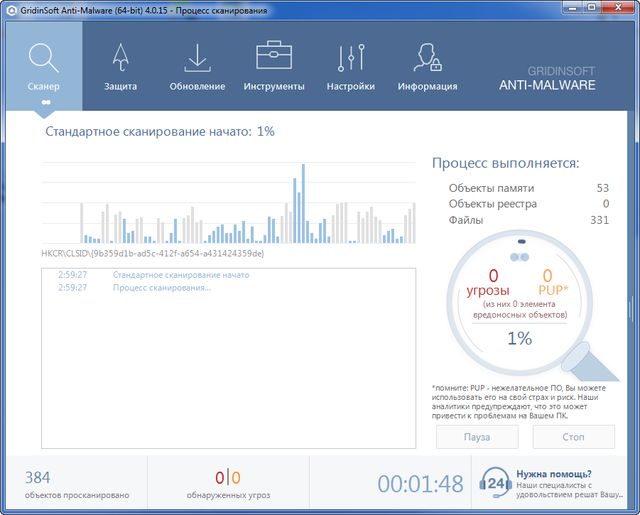
Task: Click the 24 support headset icon
Action: (497, 483)
